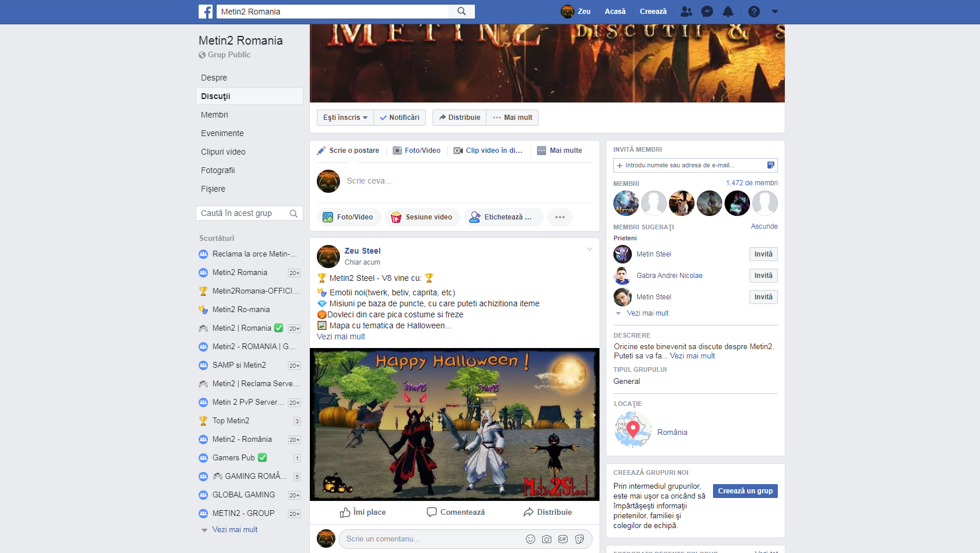Open the emoji picker in comment box

tap(530, 539)
